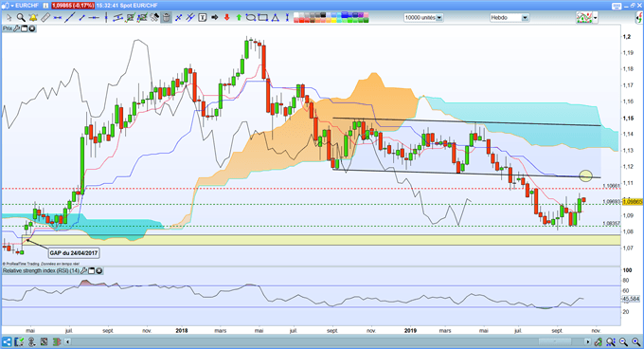Toggle the bottom bar grid icon
This screenshot has height=349, width=644.
(x=44, y=341)
